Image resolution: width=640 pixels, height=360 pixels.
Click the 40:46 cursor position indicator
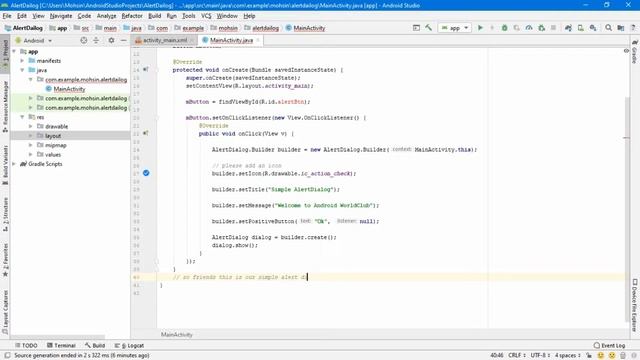point(496,356)
